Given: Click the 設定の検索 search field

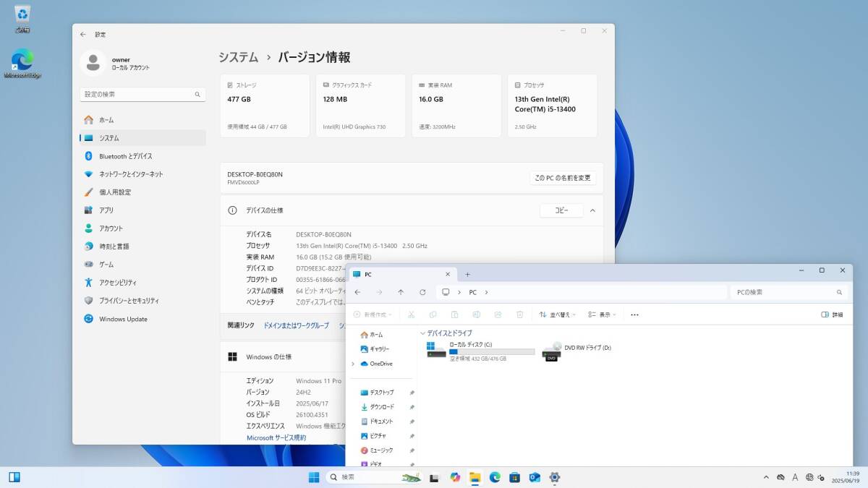Looking at the screenshot, I should (x=142, y=95).
